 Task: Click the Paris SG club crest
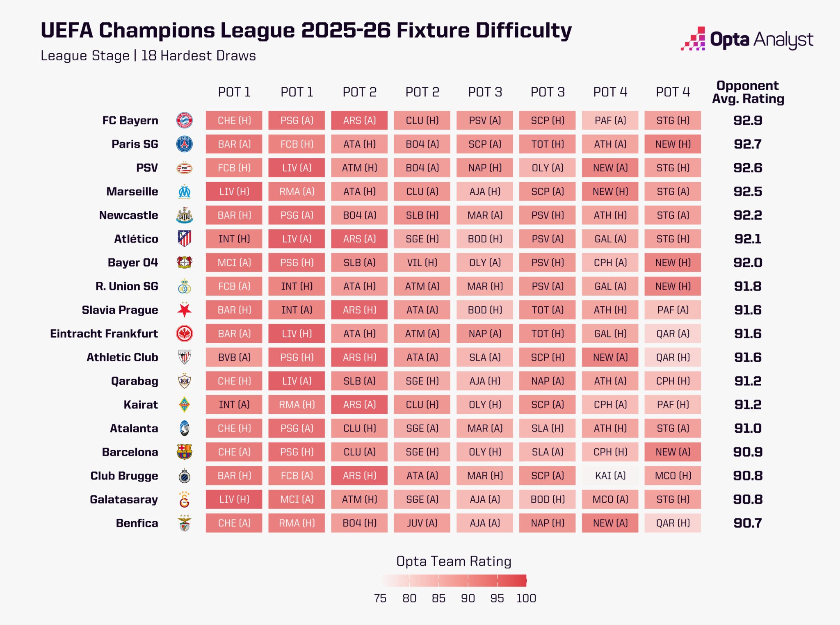pos(185,144)
